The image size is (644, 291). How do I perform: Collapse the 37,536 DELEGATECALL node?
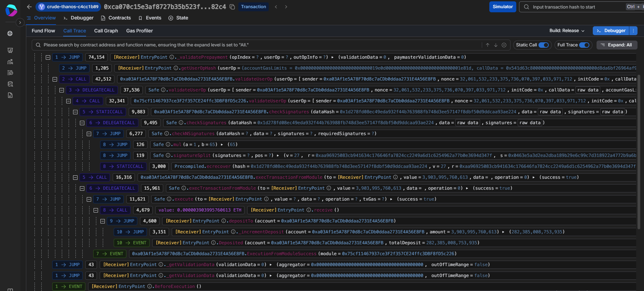point(62,90)
